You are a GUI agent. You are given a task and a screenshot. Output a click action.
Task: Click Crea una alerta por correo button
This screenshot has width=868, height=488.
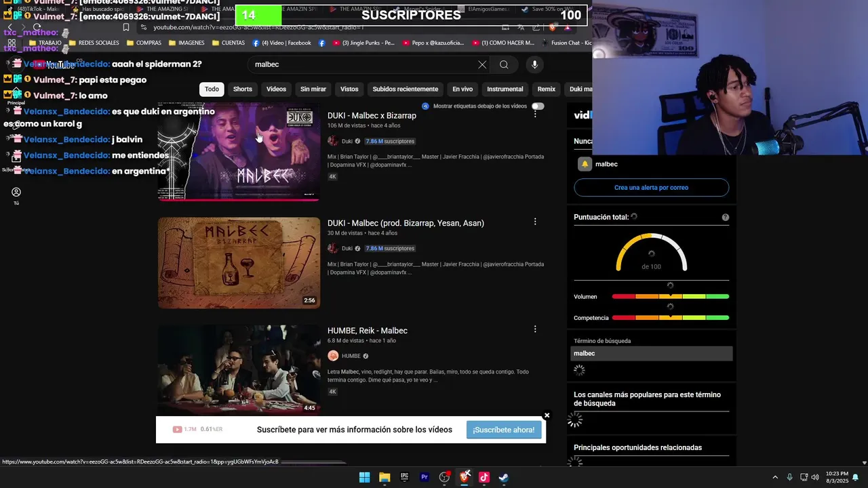click(x=651, y=188)
